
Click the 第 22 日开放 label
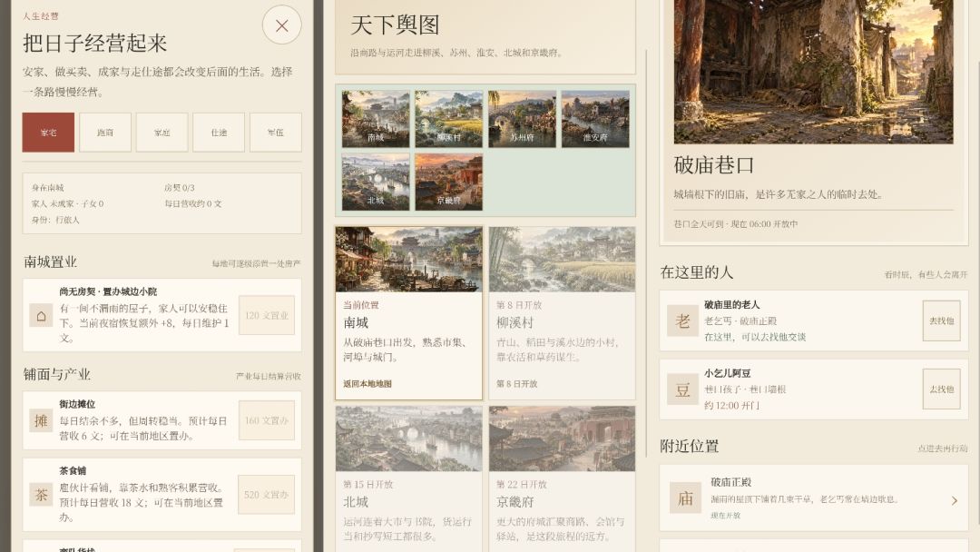tap(521, 485)
